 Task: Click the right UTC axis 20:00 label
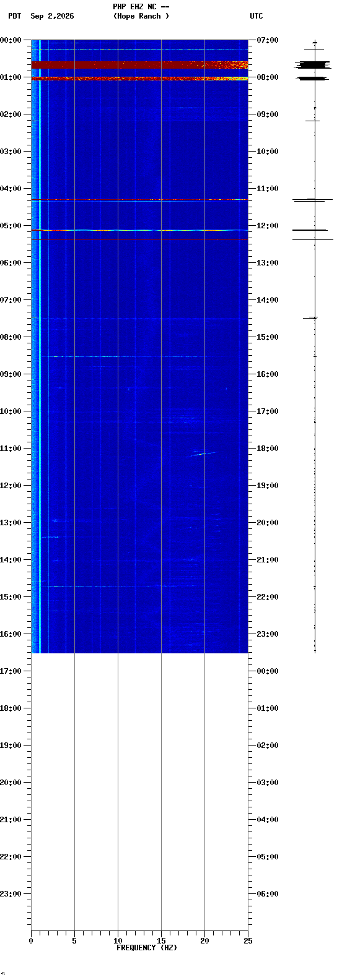tap(267, 523)
